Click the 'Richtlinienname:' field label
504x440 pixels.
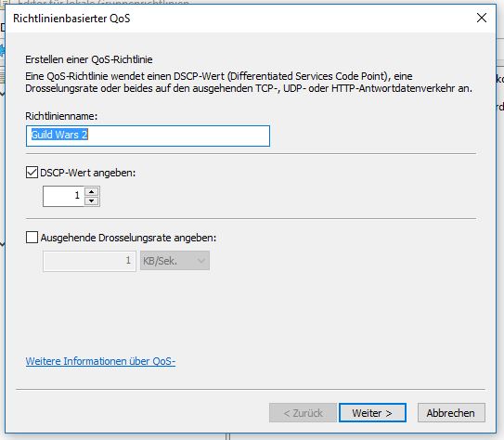coord(61,116)
